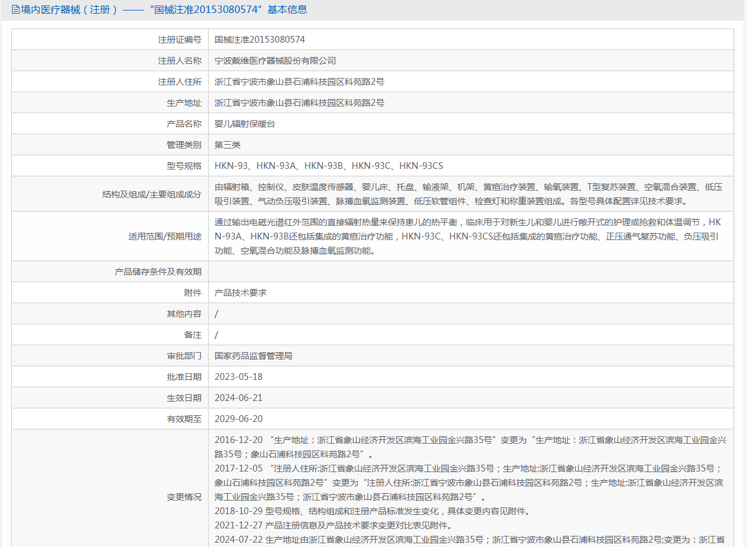Open the 产品技术要求 attachment
Image resolution: width=756 pixels, height=547 pixels.
pos(240,293)
